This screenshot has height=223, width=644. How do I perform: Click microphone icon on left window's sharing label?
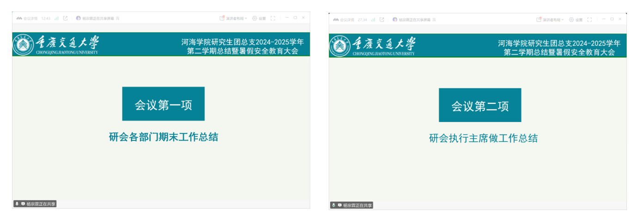click(x=17, y=204)
